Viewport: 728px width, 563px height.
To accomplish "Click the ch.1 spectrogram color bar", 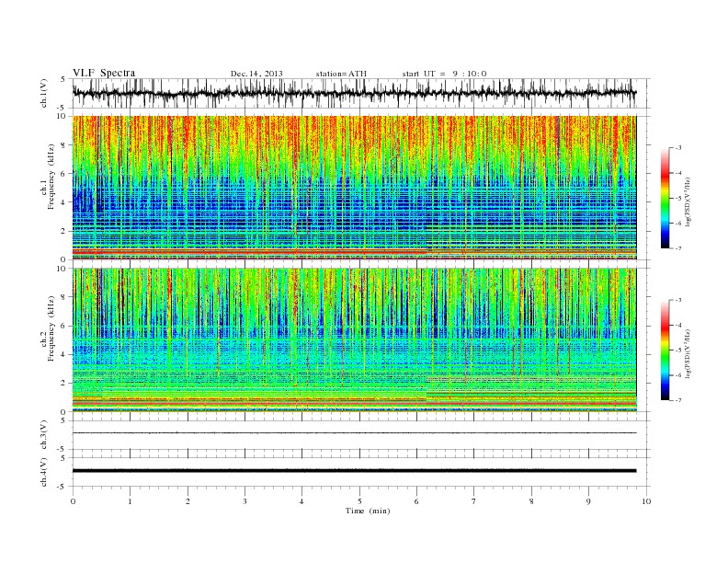I will click(x=665, y=198).
